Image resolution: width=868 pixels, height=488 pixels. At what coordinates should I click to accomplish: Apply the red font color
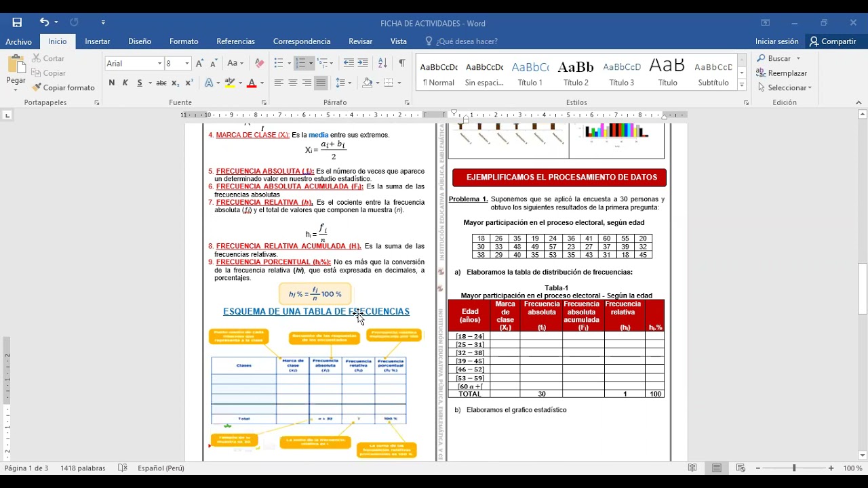252,83
